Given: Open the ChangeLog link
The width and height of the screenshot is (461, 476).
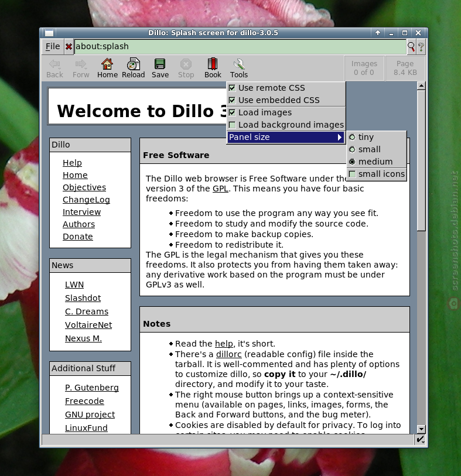Looking at the screenshot, I should (86, 200).
